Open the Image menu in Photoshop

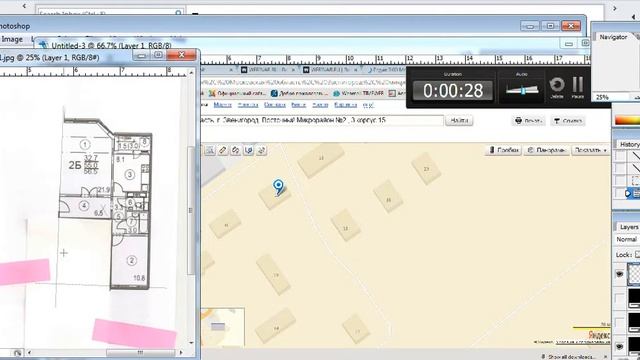point(12,39)
